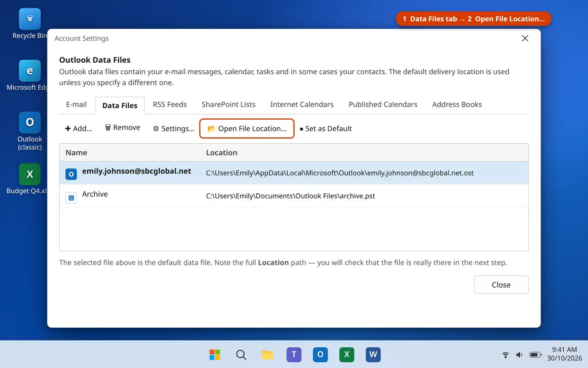Click Add... to add a data file
The width and height of the screenshot is (588, 368).
pos(78,128)
